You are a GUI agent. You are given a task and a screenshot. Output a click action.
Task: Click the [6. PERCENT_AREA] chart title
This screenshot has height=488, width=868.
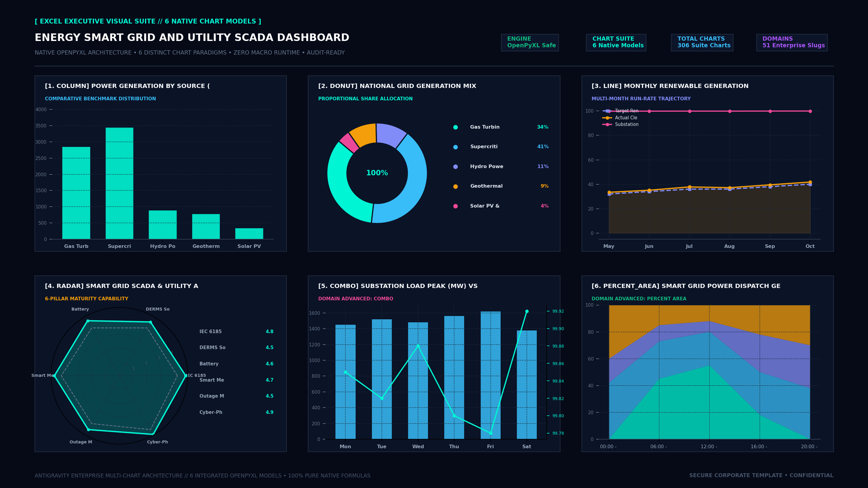tap(686, 286)
